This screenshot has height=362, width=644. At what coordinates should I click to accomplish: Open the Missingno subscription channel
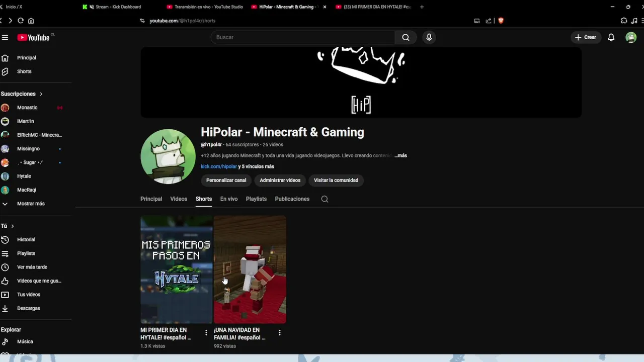pos(28,149)
